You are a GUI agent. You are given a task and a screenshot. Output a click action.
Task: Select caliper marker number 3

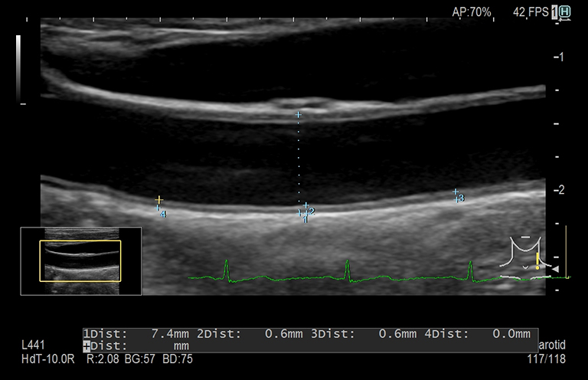click(456, 192)
